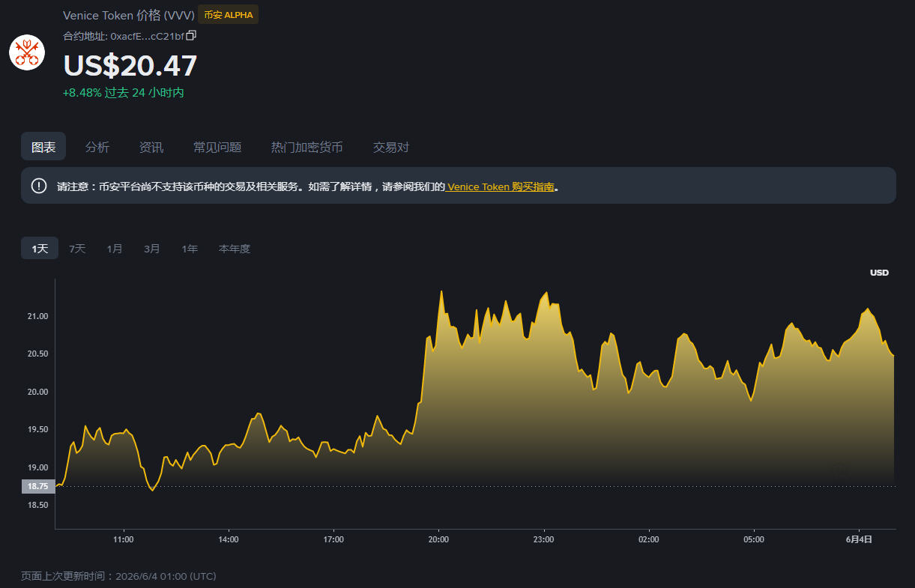915x588 pixels.
Task: Click the 18.75 price marker label
Action: click(37, 486)
